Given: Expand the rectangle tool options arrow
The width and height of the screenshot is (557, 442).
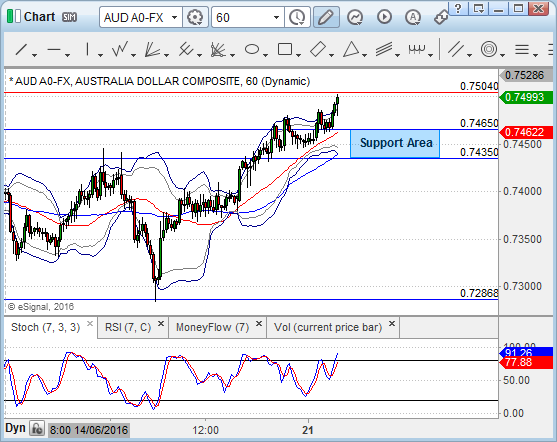Looking at the screenshot, I should coord(298,55).
